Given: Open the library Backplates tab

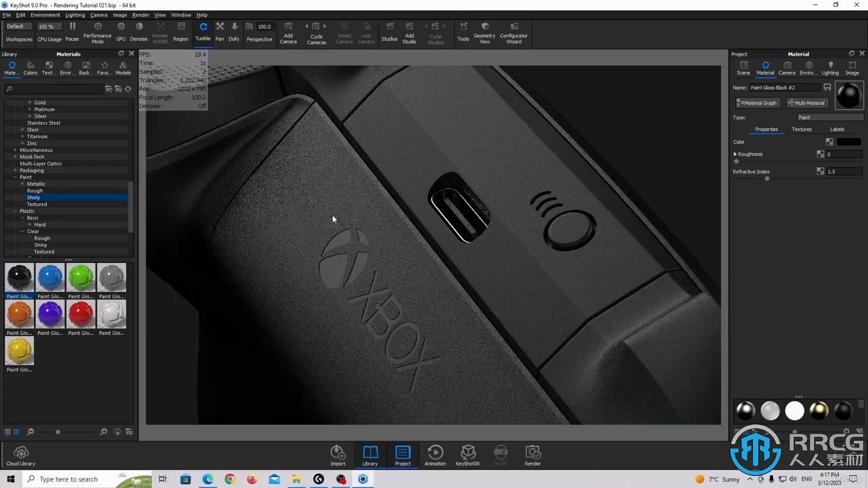Looking at the screenshot, I should click(x=85, y=68).
